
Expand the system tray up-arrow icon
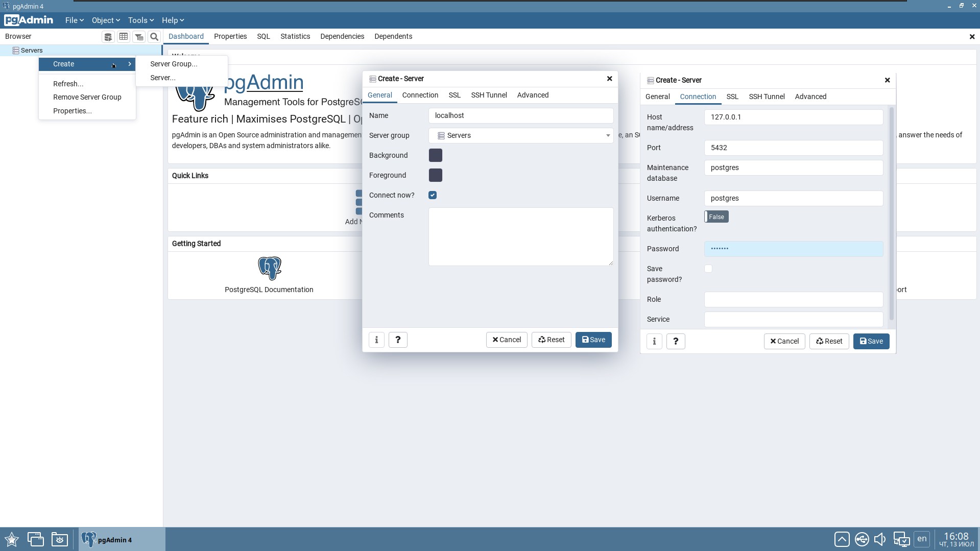coord(842,539)
